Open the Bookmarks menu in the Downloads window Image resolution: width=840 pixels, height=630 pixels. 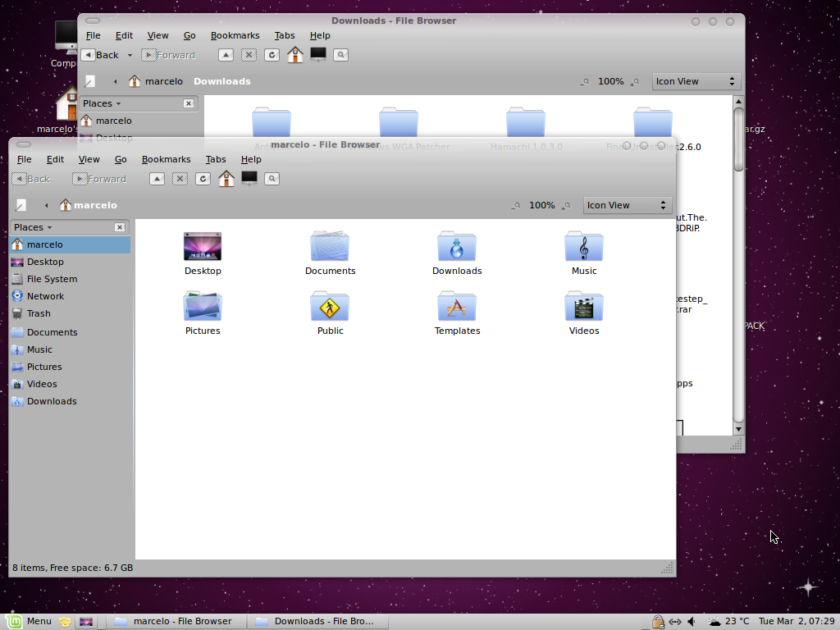pos(235,35)
